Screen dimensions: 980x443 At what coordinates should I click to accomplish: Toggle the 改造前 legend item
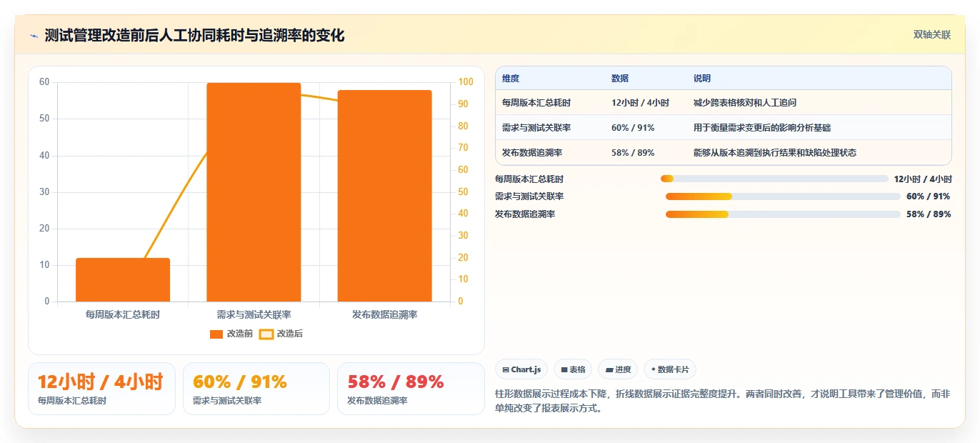pos(231,334)
